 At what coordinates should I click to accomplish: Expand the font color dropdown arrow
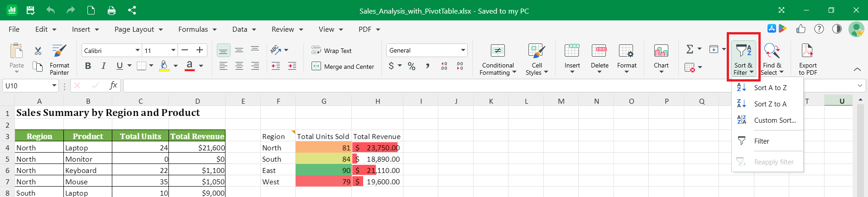click(201, 66)
